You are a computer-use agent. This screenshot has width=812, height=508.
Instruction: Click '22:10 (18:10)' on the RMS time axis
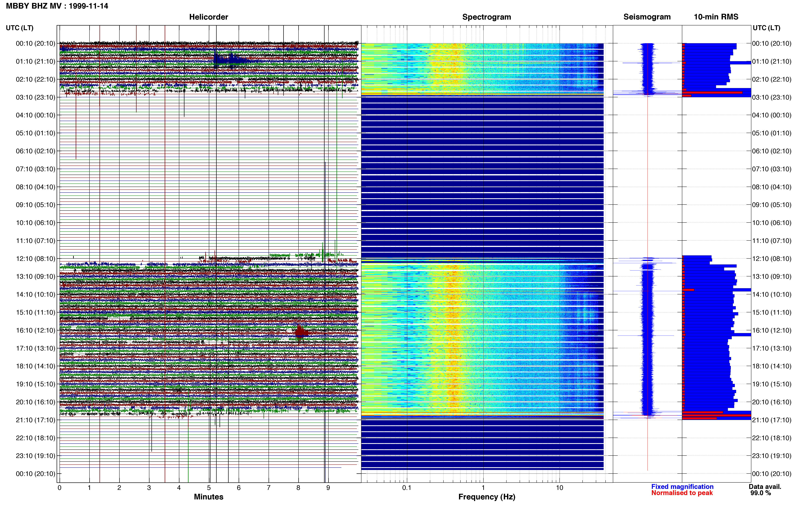(772, 438)
